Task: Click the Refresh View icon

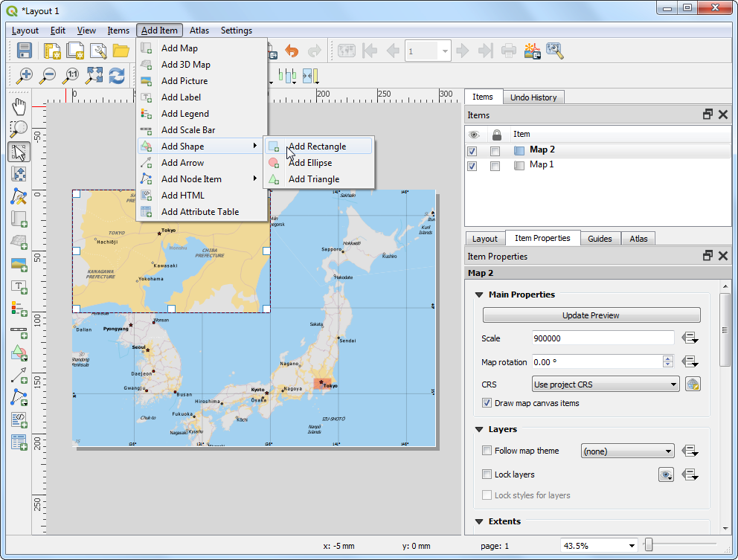Action: pyautogui.click(x=117, y=75)
